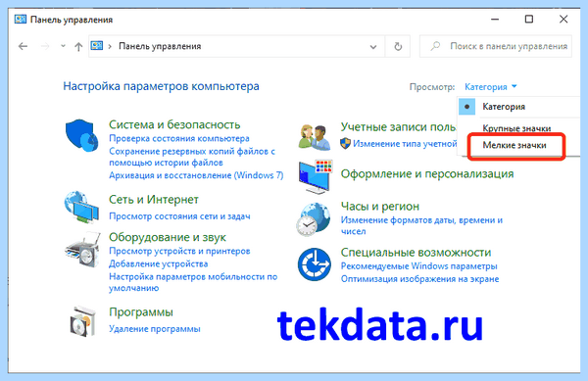Open Система и безопасность category
Image resolution: width=588 pixels, height=381 pixels.
click(x=174, y=124)
